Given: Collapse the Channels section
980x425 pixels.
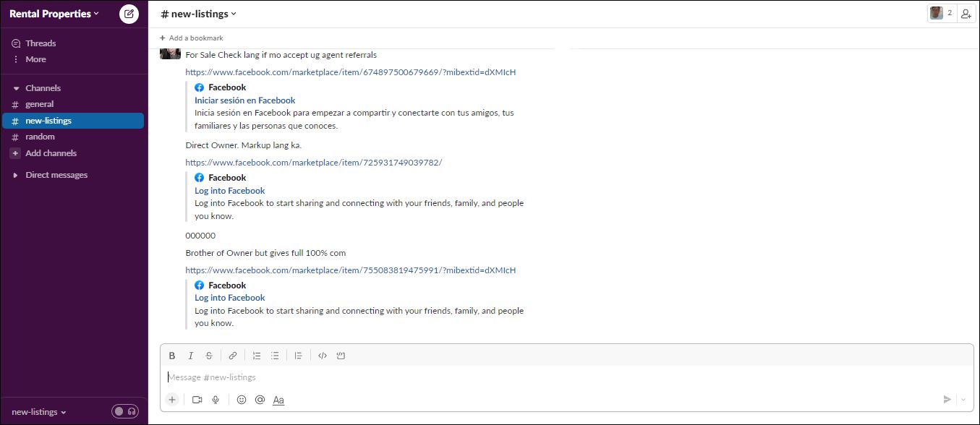Looking at the screenshot, I should (x=16, y=88).
